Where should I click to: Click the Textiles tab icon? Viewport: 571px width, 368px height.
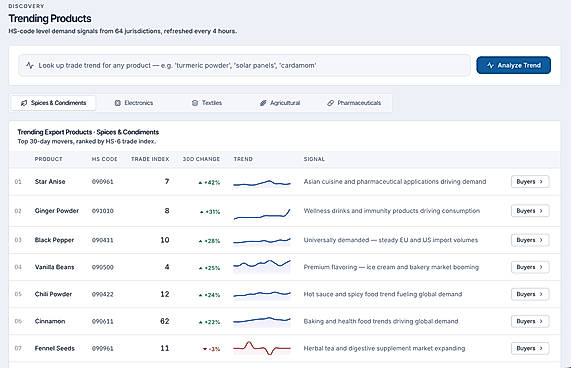coord(195,103)
